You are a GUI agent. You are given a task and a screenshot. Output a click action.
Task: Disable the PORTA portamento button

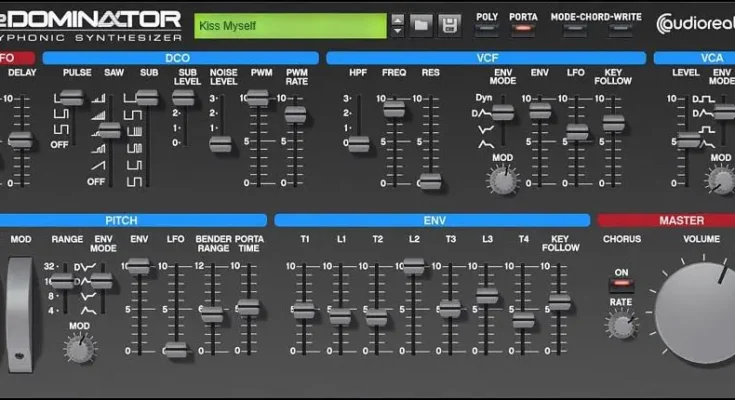[x=523, y=30]
